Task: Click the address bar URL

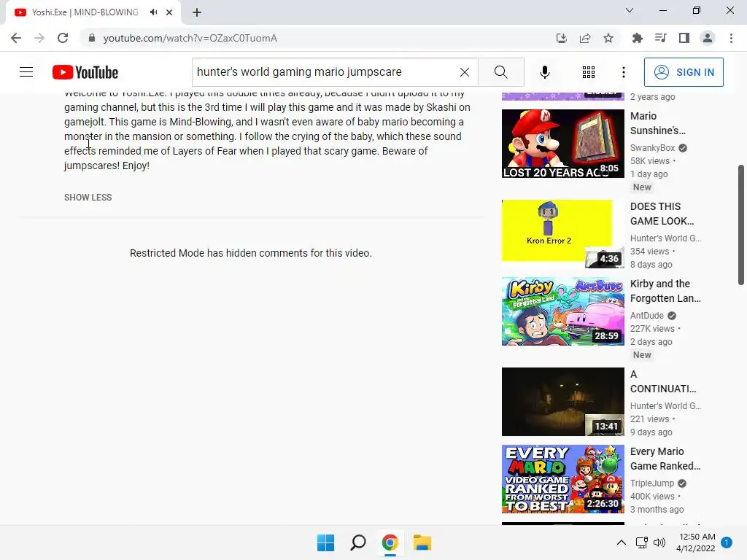Action: click(x=190, y=38)
